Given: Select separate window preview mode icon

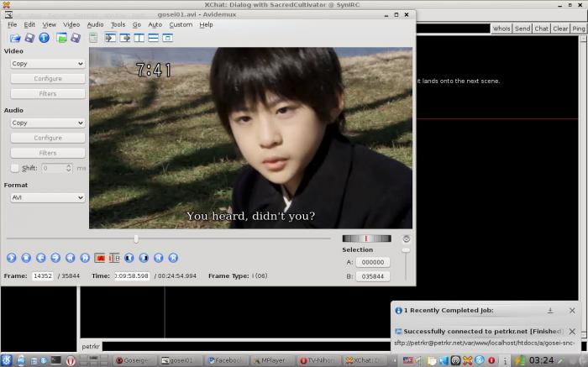Looking at the screenshot, I should point(167,38).
